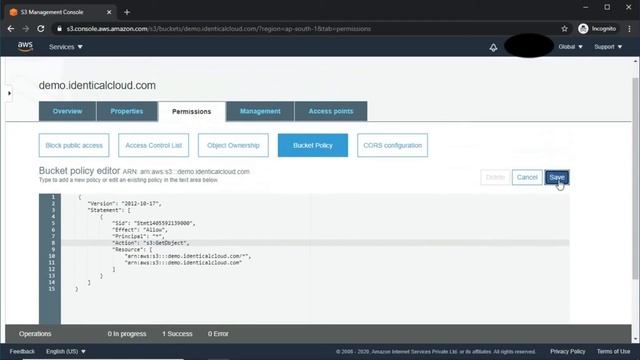The image size is (640, 360).
Task: Click the 0 Error status entry
Action: [218, 333]
